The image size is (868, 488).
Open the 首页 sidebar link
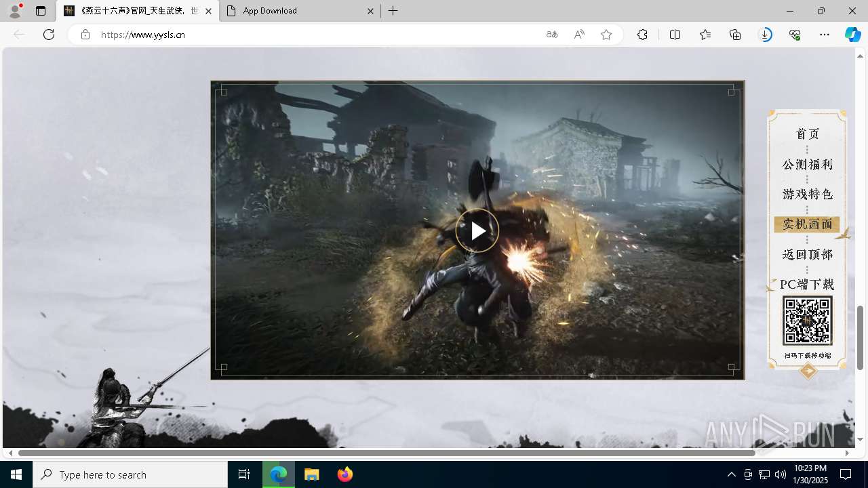pos(808,134)
